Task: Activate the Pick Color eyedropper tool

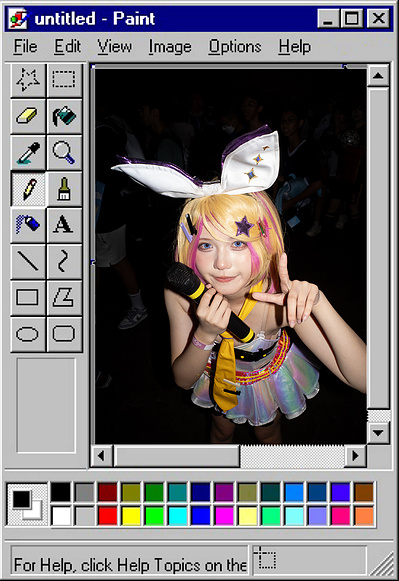Action: 28,153
